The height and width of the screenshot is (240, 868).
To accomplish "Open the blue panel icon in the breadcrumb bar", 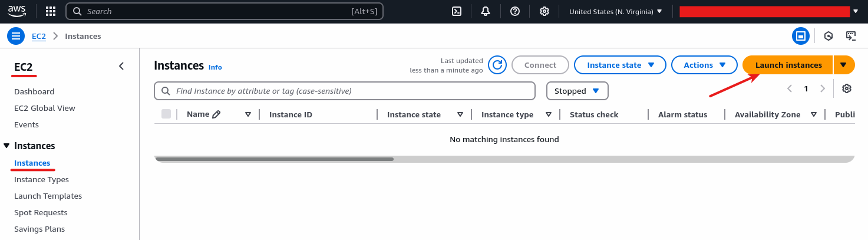I will coord(801,36).
